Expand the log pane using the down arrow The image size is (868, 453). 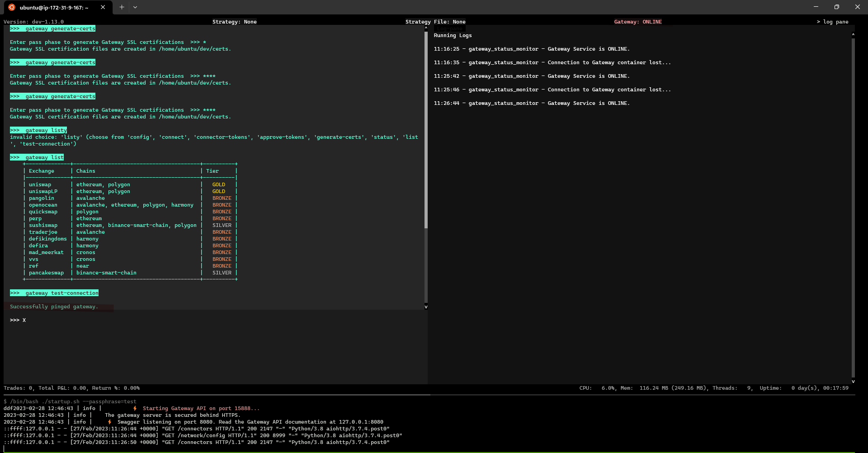[854, 381]
